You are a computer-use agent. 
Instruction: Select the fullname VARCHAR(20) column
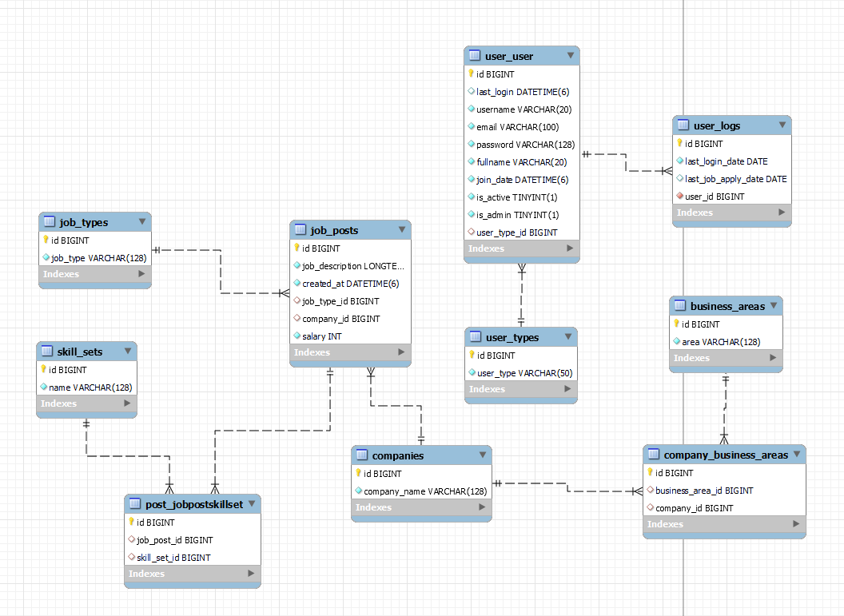click(522, 162)
